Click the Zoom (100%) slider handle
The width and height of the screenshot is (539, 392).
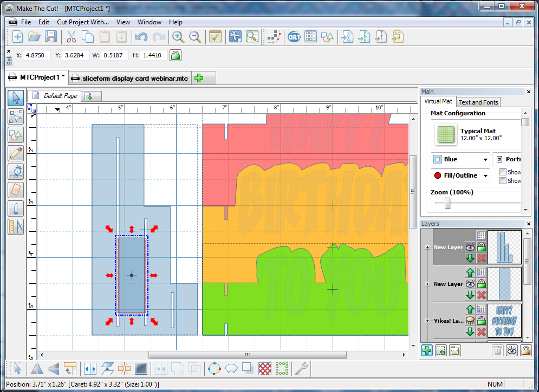coord(447,203)
